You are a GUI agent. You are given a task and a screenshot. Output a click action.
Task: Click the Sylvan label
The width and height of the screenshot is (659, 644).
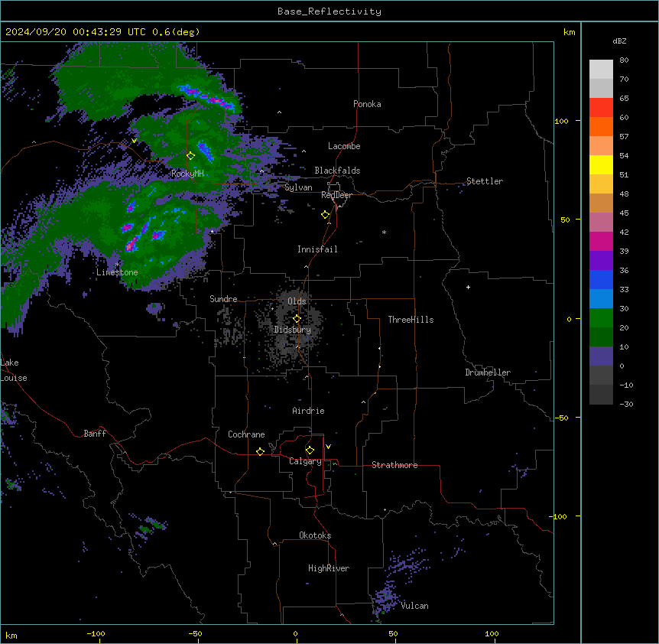(298, 187)
